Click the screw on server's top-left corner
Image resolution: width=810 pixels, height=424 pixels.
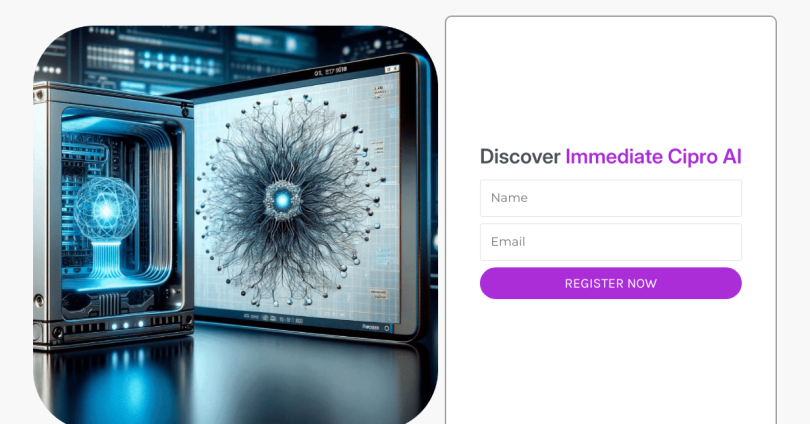[x=39, y=95]
